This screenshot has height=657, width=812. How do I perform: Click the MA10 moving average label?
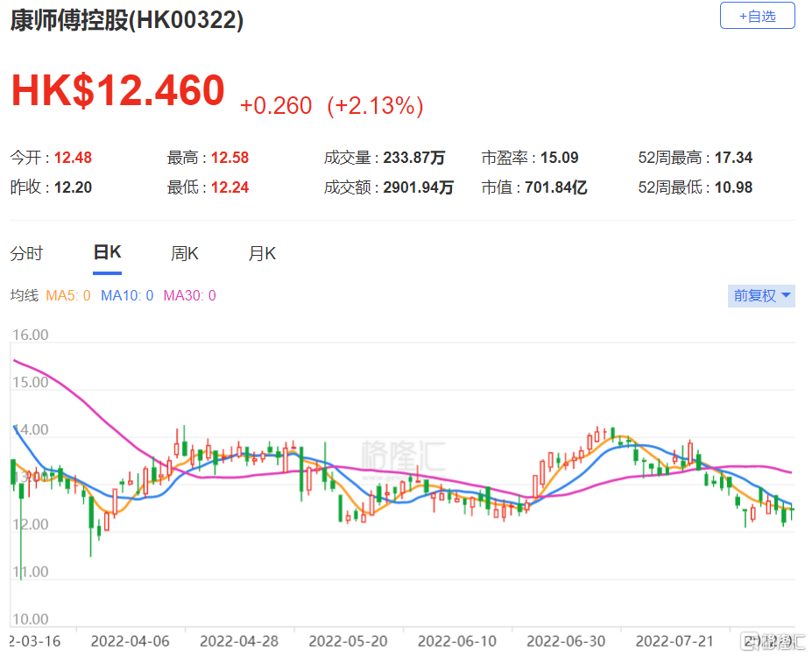[x=127, y=295]
